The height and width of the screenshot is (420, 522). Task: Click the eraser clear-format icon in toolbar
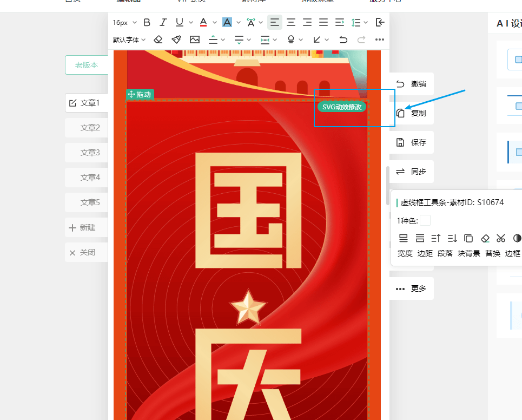click(158, 40)
